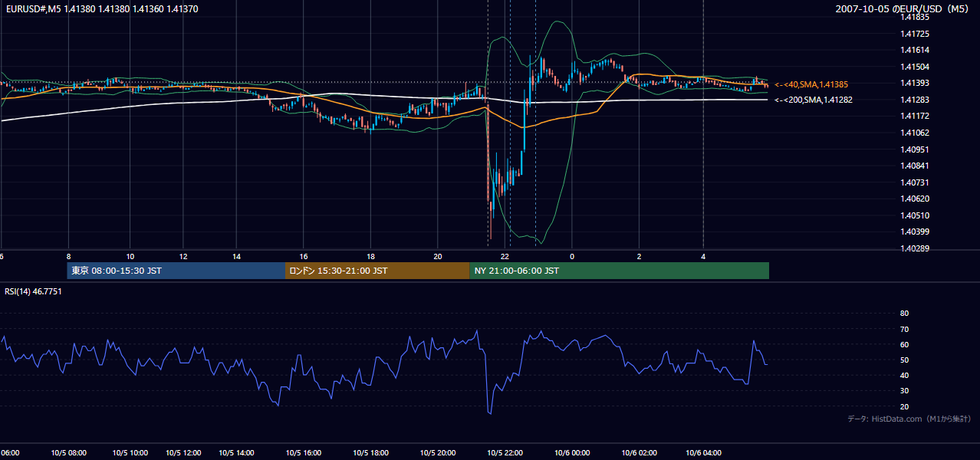
Task: Click hour label 10 under price chart
Action: tap(130, 256)
